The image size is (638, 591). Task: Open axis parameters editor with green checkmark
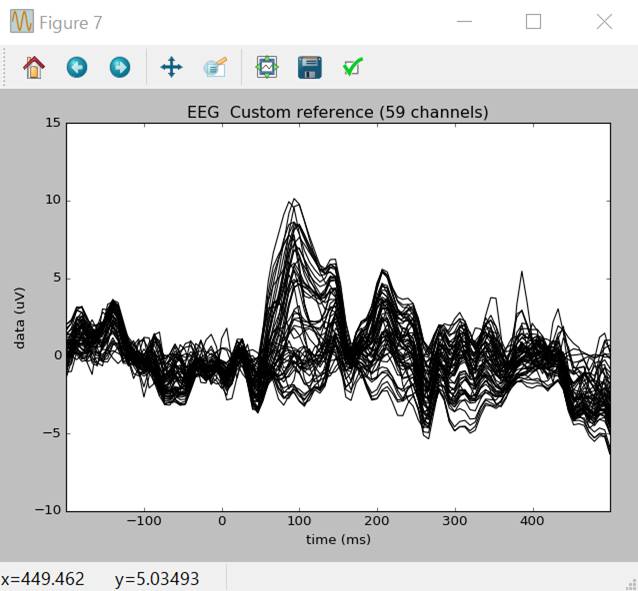(x=352, y=67)
